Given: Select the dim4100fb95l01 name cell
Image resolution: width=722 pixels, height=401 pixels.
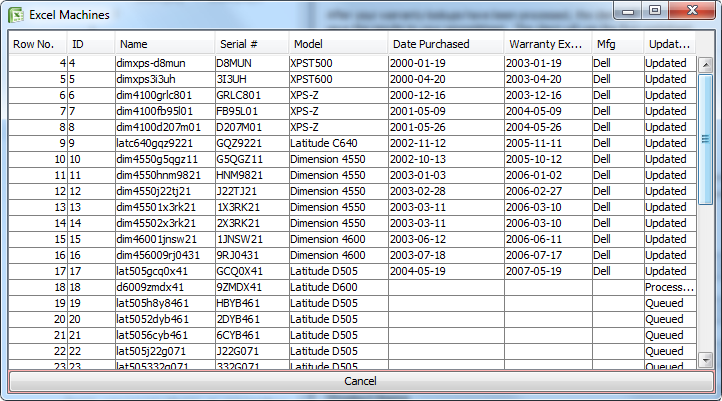Looking at the screenshot, I should 165,111.
